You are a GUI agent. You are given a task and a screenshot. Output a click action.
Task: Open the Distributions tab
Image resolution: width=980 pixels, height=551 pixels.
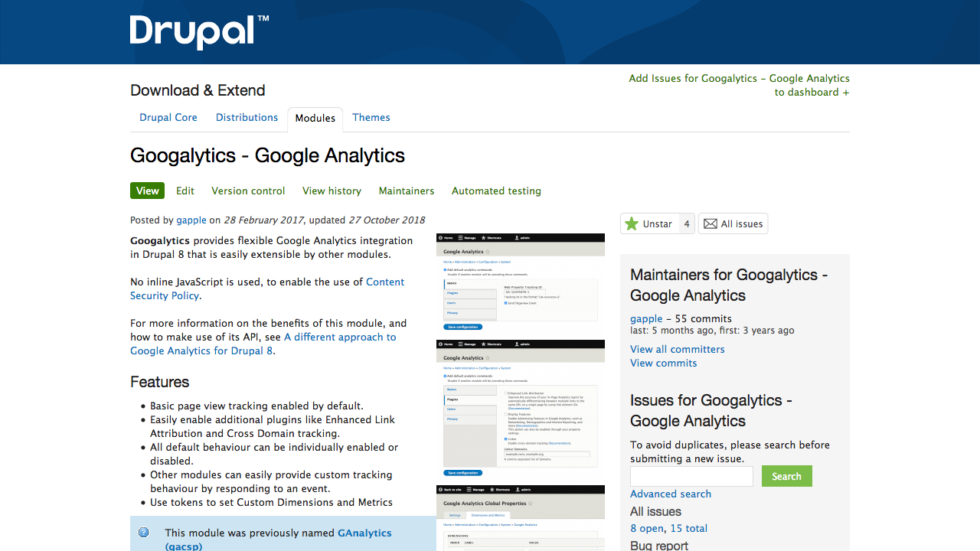(x=247, y=118)
